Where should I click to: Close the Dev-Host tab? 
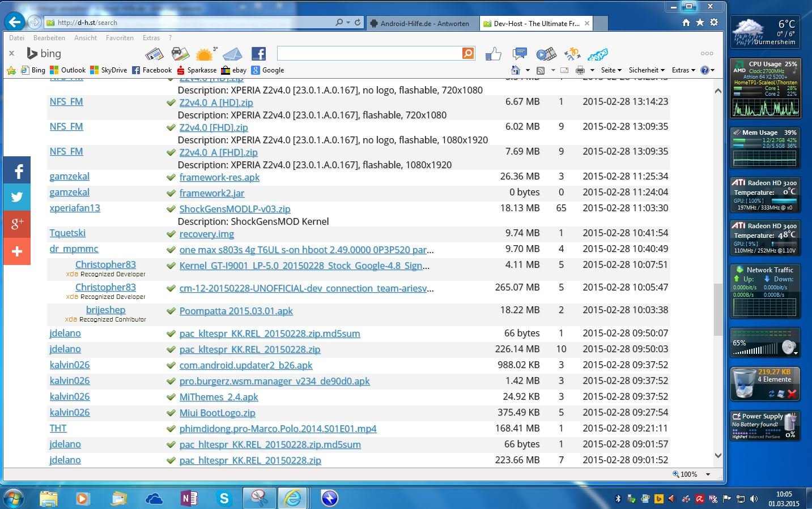pyautogui.click(x=587, y=23)
